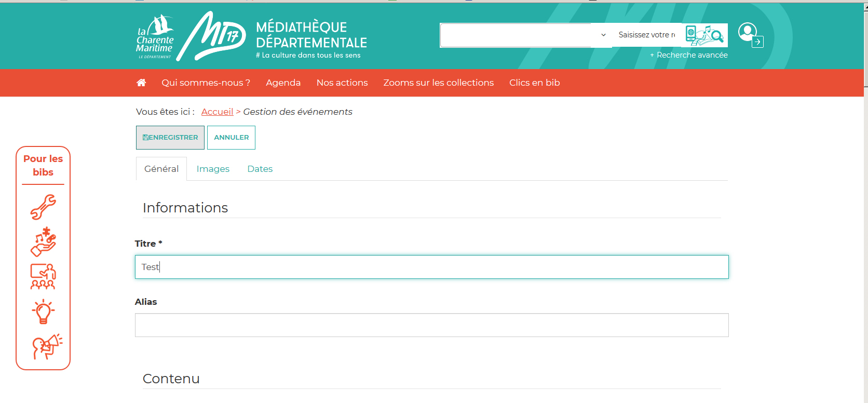The image size is (868, 403).
Task: Click the ENREGISTRER save button
Action: [170, 138]
